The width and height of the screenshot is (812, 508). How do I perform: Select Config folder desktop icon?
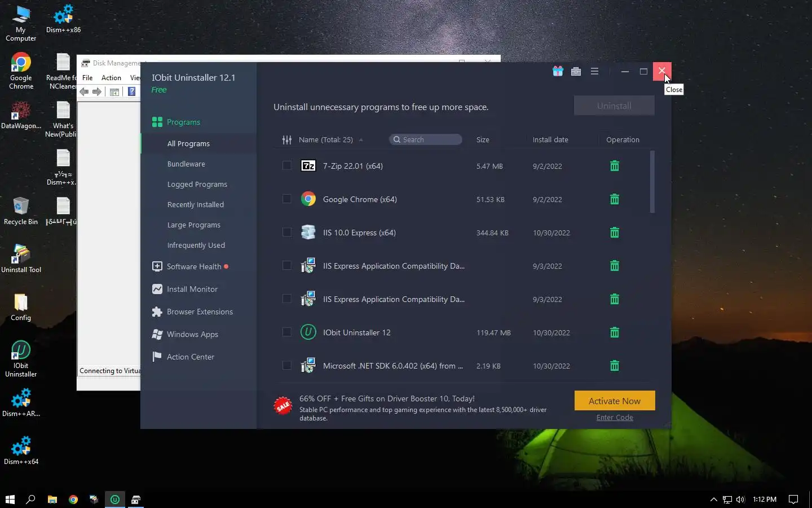pyautogui.click(x=21, y=306)
